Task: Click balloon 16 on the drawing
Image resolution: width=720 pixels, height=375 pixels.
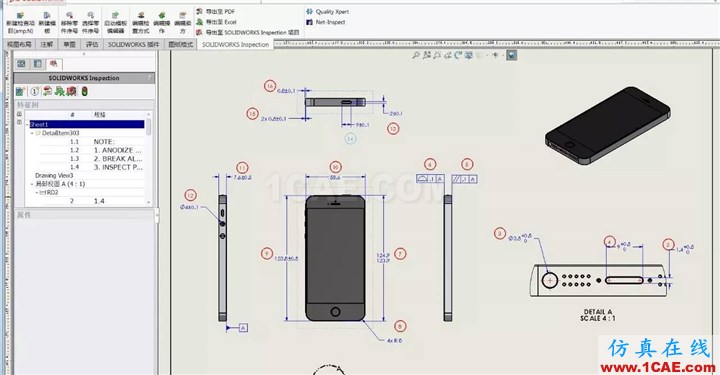Action: (x=270, y=86)
